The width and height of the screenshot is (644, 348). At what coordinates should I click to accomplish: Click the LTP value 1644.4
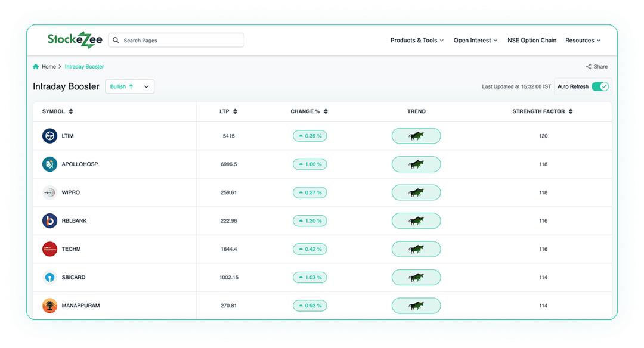tap(229, 249)
